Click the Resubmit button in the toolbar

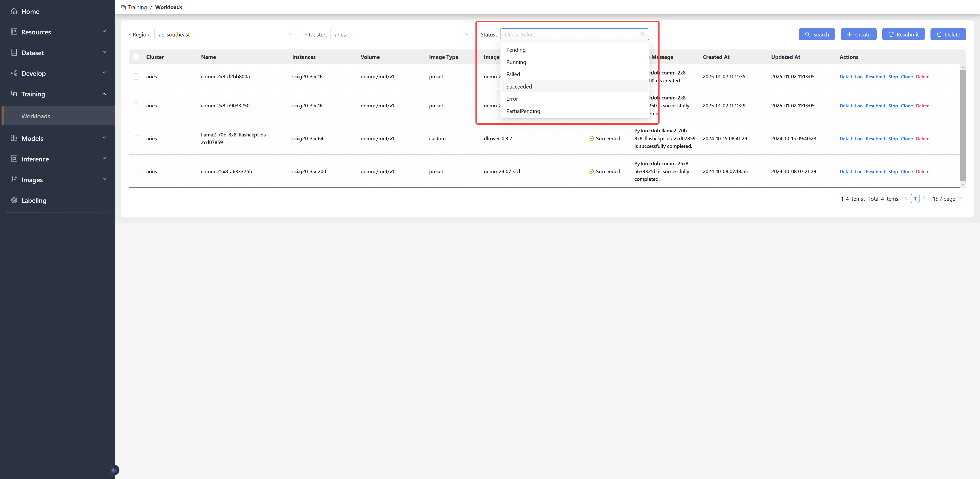(x=903, y=34)
